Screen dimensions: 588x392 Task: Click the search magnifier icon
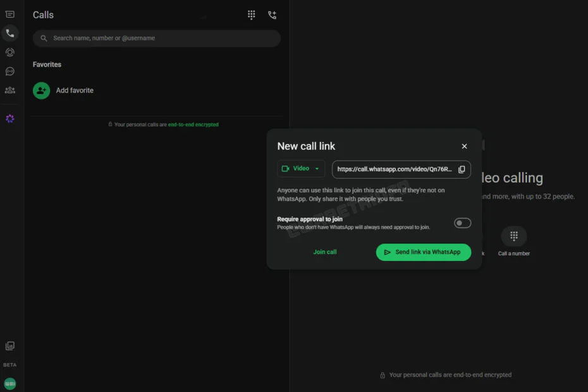(x=44, y=39)
